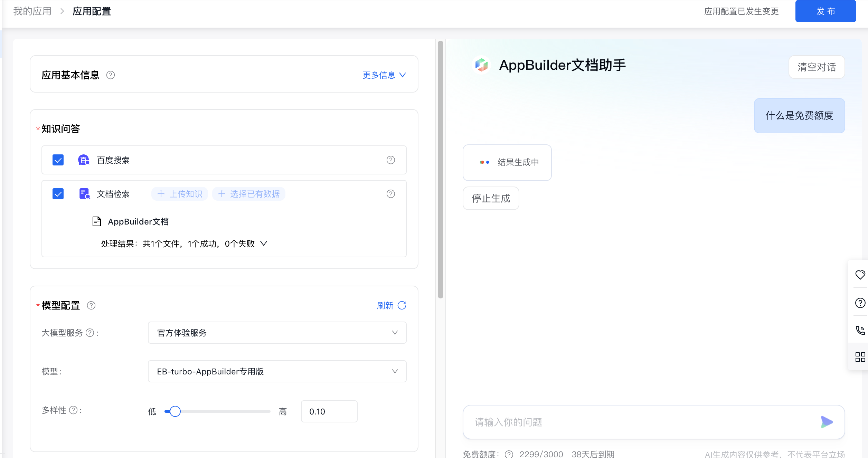This screenshot has width=868, height=458.
Task: Click the 发布 publish button
Action: [825, 11]
